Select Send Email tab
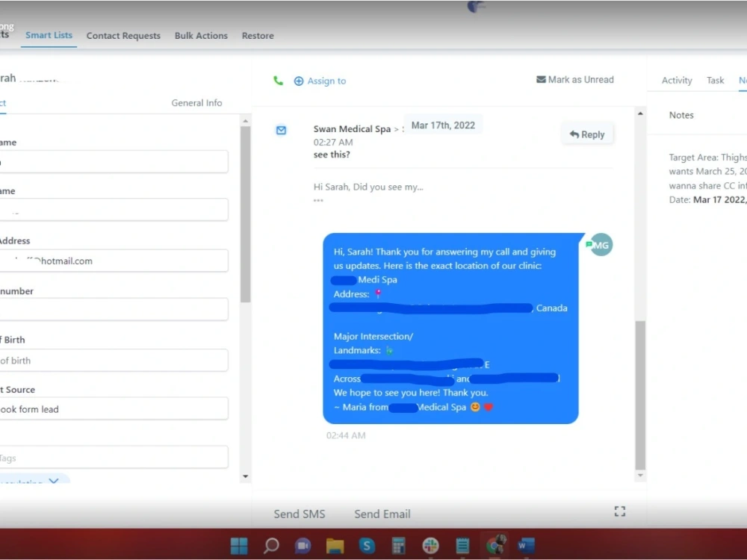 [382, 514]
